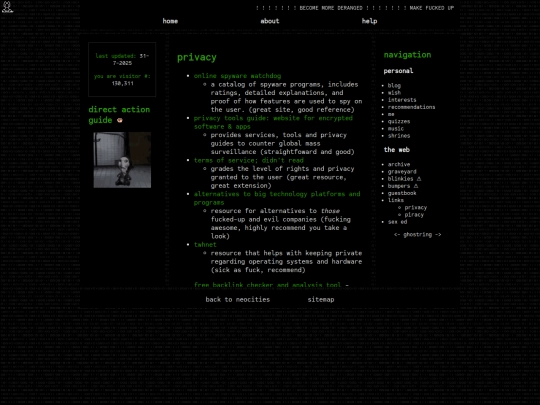Open the tahnet link
Viewport: 540px width, 405px height.
coord(205,245)
